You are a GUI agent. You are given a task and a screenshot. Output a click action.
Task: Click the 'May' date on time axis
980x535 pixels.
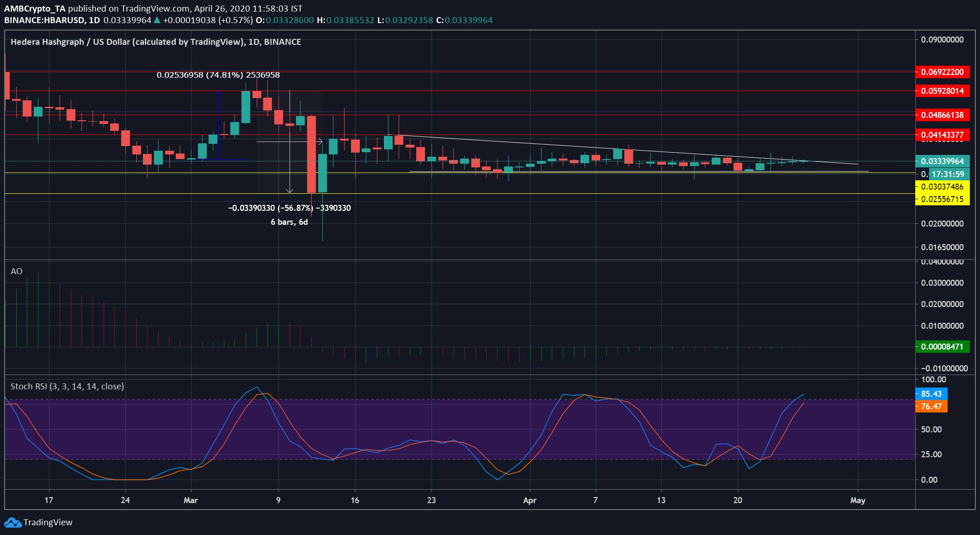[858, 500]
